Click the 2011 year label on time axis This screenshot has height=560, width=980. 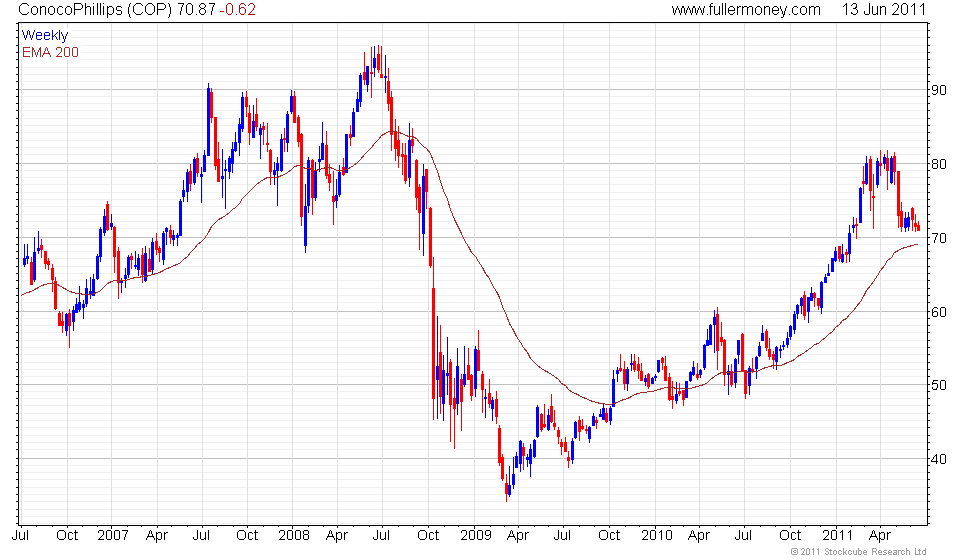click(838, 536)
